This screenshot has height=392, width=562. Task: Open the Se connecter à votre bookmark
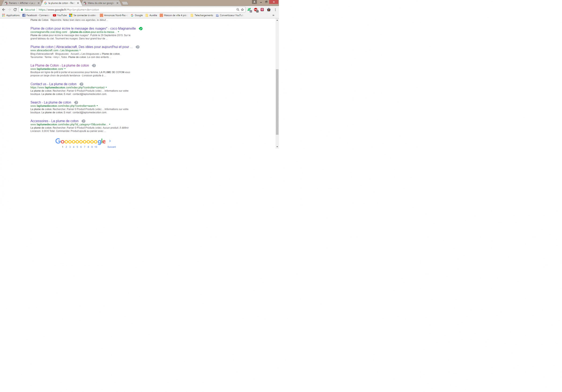(x=83, y=15)
